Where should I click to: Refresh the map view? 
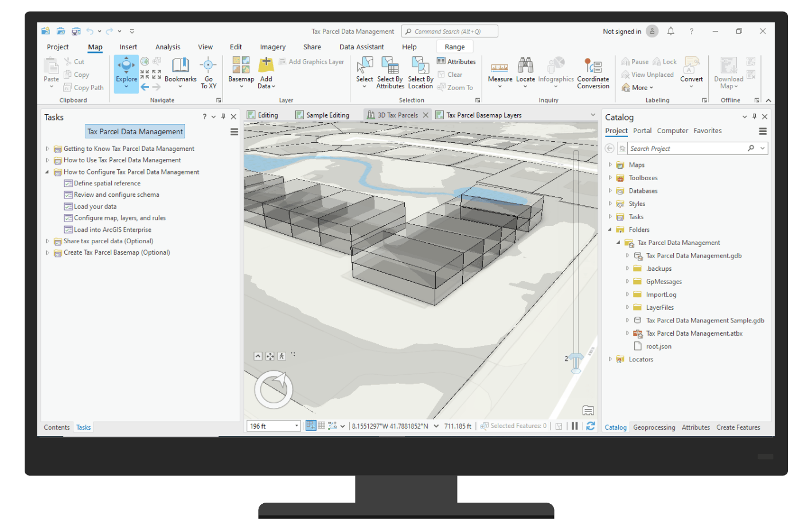[x=590, y=426]
